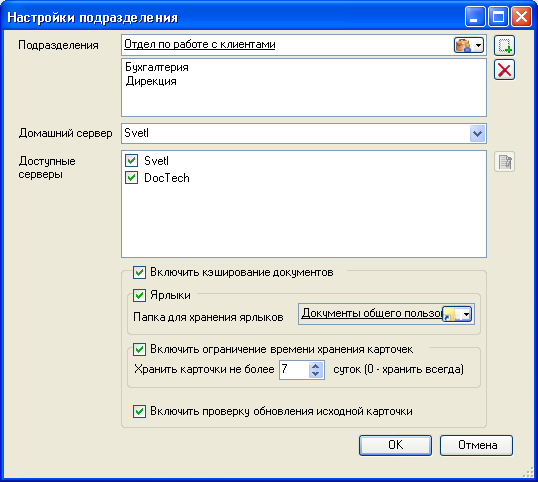This screenshot has width=538, height=482.
Task: Click the red X delete department button
Action: click(504, 70)
